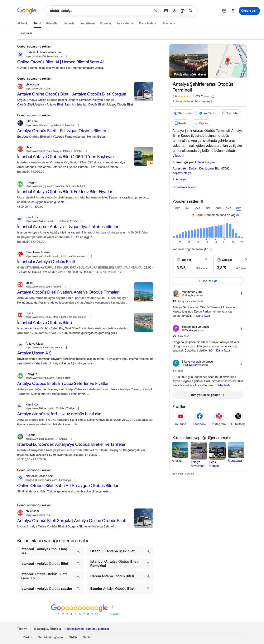Image resolution: width=264 pixels, height=644 pixels.
Task: Open options menu for Şikayetvar review
Action: tap(241, 363)
